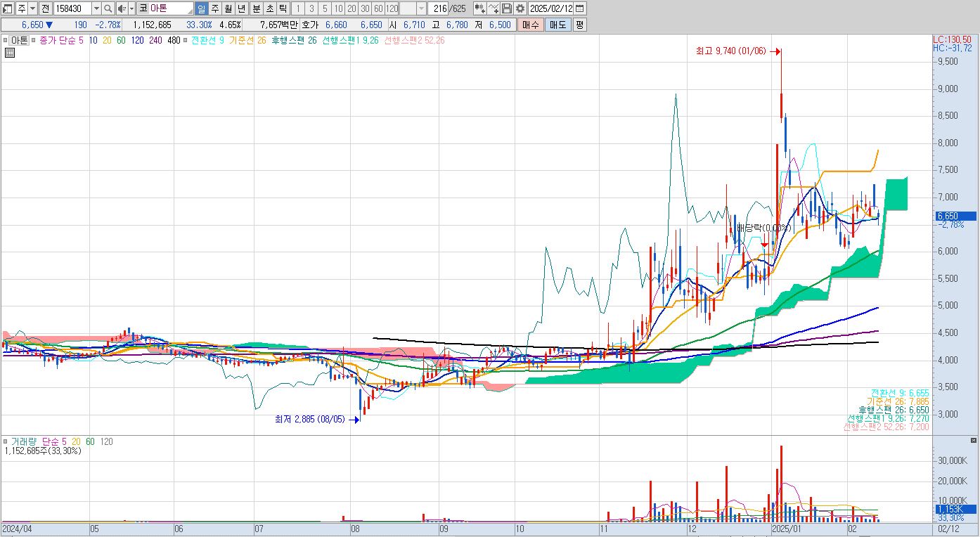
Task: Switch to tick chart 틱
Action: (x=282, y=8)
